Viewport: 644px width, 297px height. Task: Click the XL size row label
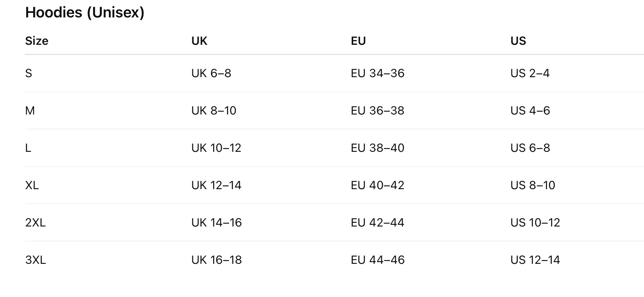pos(32,185)
